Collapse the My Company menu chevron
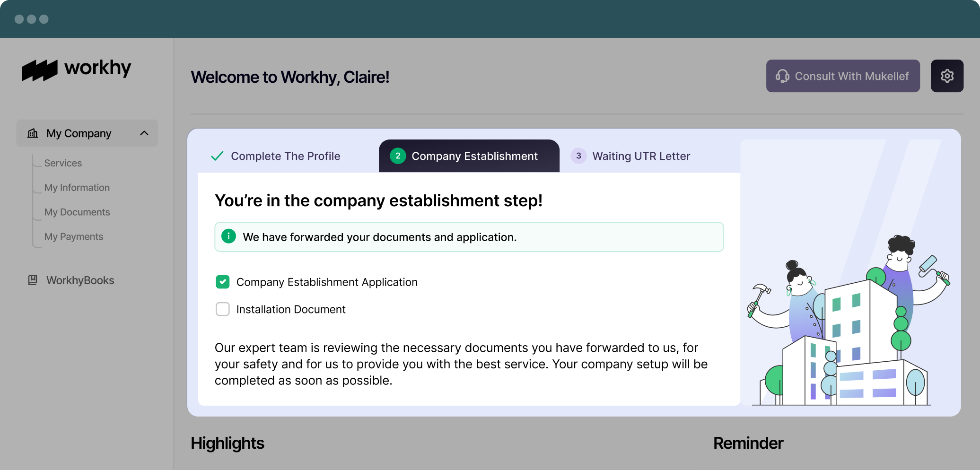 144,133
